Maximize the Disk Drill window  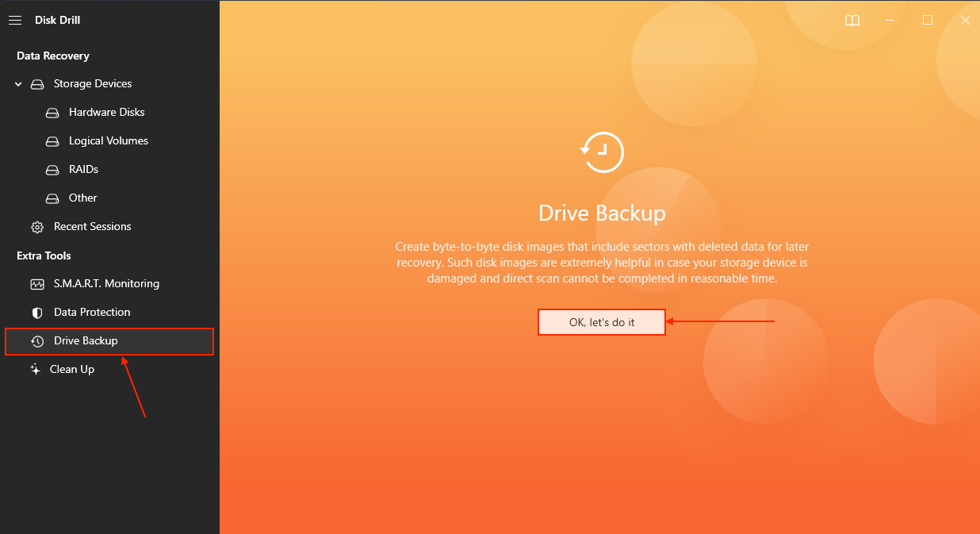(x=928, y=20)
